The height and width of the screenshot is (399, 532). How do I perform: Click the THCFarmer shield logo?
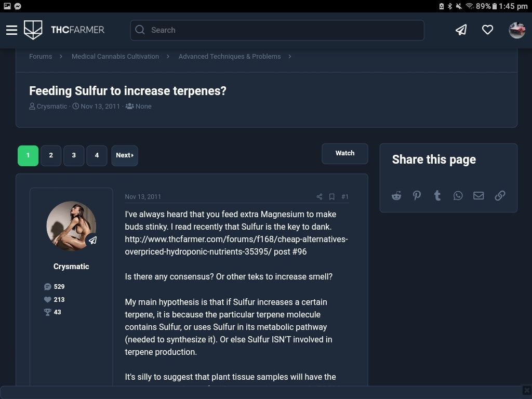point(33,30)
